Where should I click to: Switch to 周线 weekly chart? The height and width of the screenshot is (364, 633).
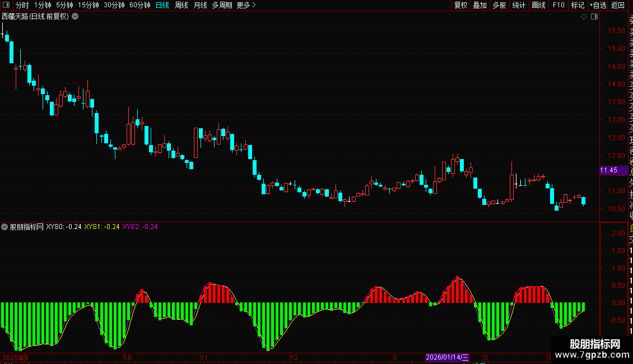pyautogui.click(x=181, y=5)
